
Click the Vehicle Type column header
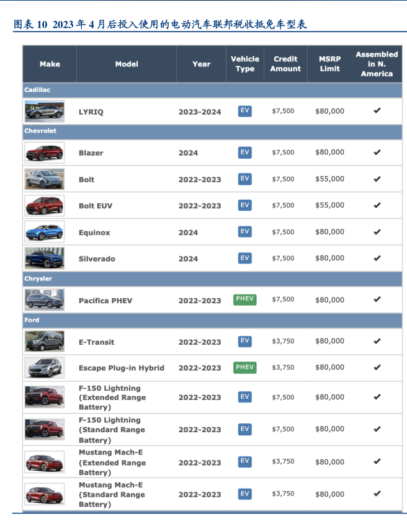(x=245, y=64)
